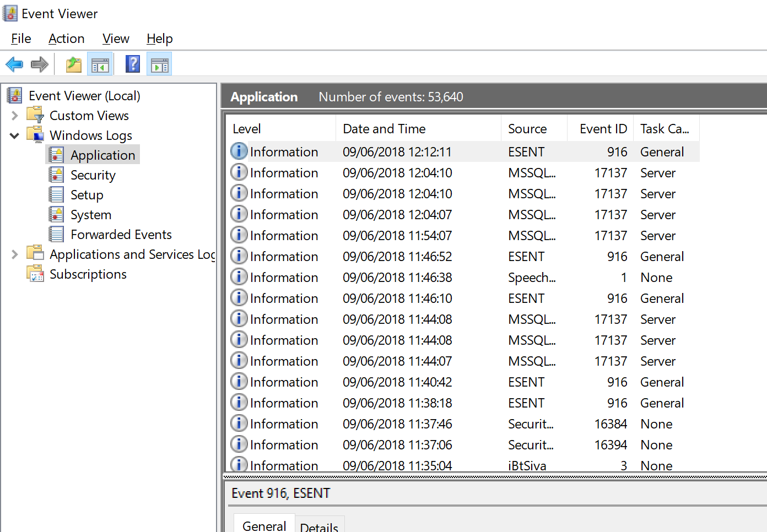Open the Action menu

66,39
